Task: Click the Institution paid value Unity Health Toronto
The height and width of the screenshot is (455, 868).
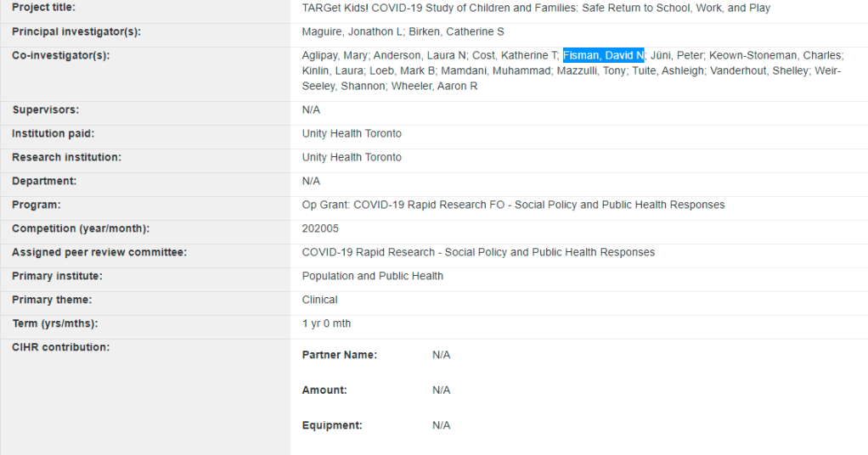Action: 352,133
